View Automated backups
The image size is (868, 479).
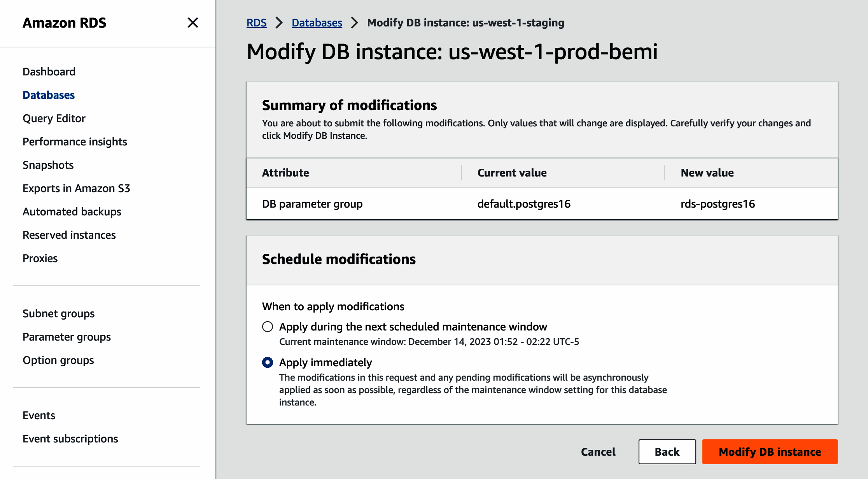pos(72,212)
